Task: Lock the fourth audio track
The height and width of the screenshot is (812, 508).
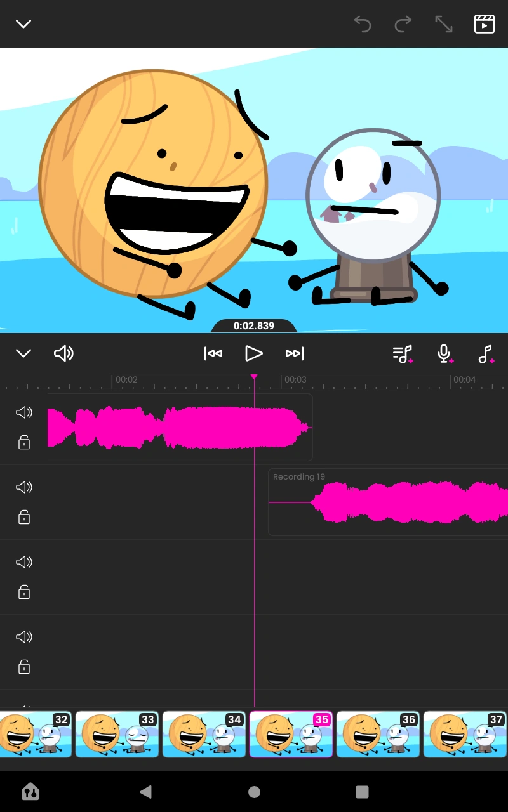Action: coord(24,667)
